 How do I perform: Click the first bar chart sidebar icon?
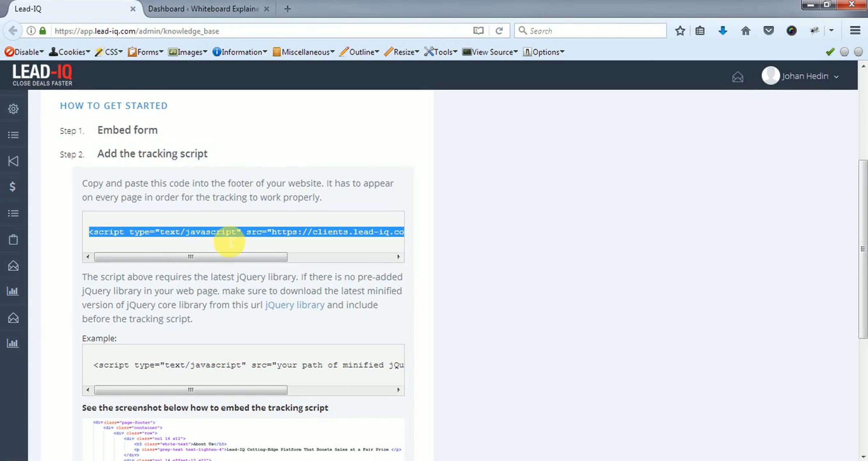point(13,291)
